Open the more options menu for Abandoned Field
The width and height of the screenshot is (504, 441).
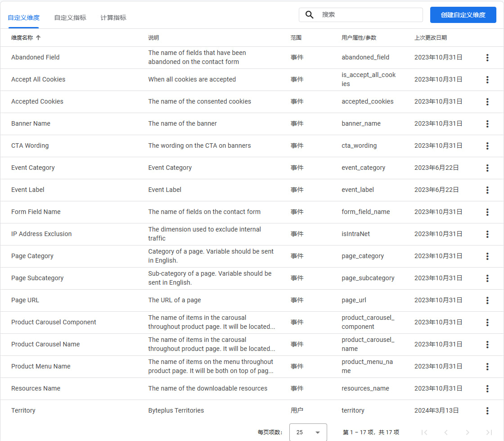point(487,58)
